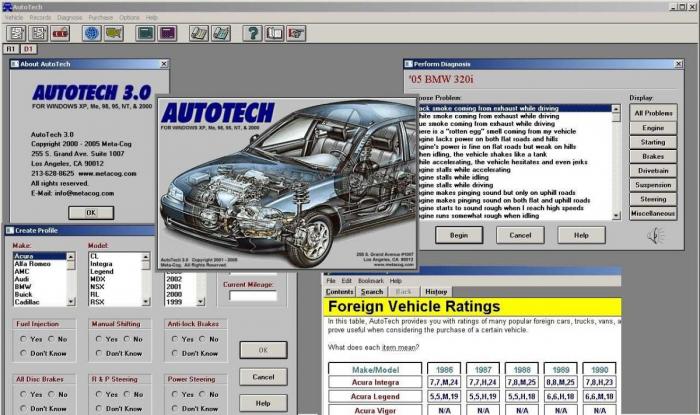
Task: Select No for Fuel Injection
Action: 51,339
